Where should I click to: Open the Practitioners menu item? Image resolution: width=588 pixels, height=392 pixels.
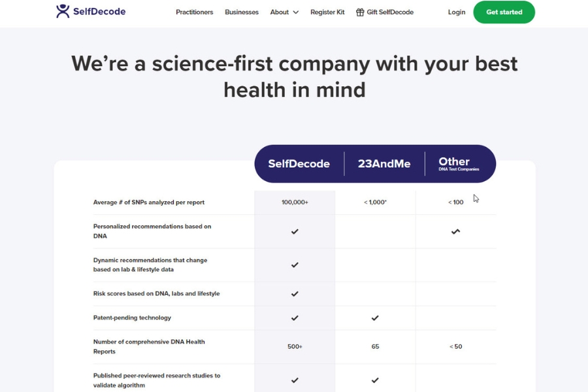point(194,12)
